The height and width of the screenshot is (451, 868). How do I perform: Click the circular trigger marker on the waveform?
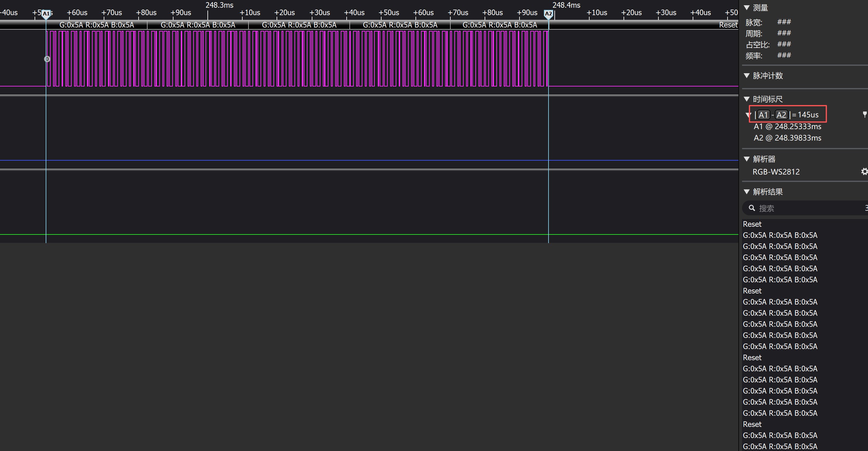pos(47,59)
